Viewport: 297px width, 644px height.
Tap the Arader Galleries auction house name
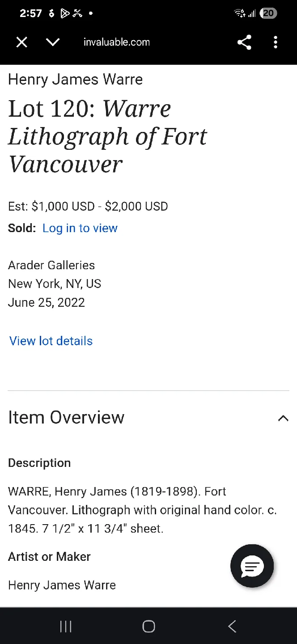(51, 265)
